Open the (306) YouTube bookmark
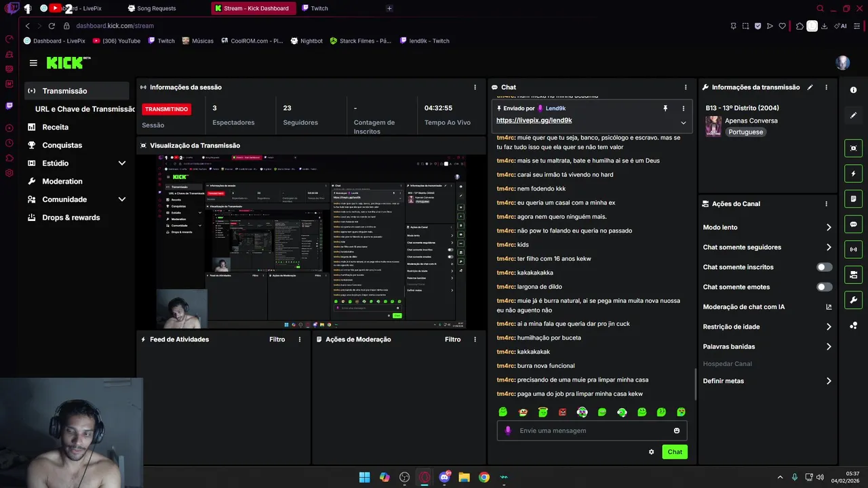The image size is (868, 488). pos(116,41)
